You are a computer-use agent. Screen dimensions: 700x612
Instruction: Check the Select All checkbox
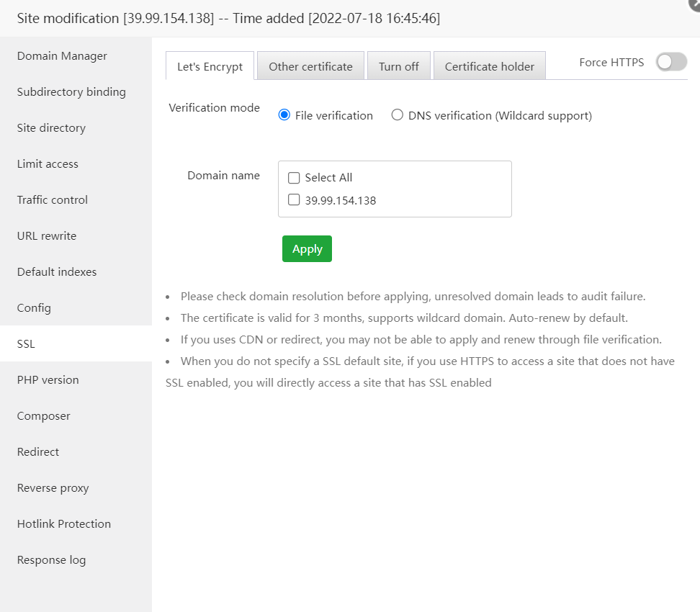(x=294, y=178)
